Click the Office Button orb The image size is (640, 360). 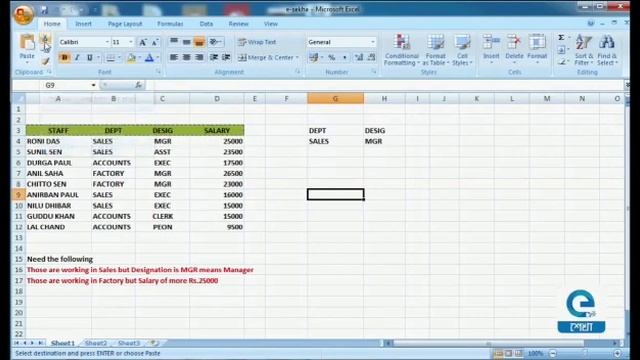pos(23,14)
